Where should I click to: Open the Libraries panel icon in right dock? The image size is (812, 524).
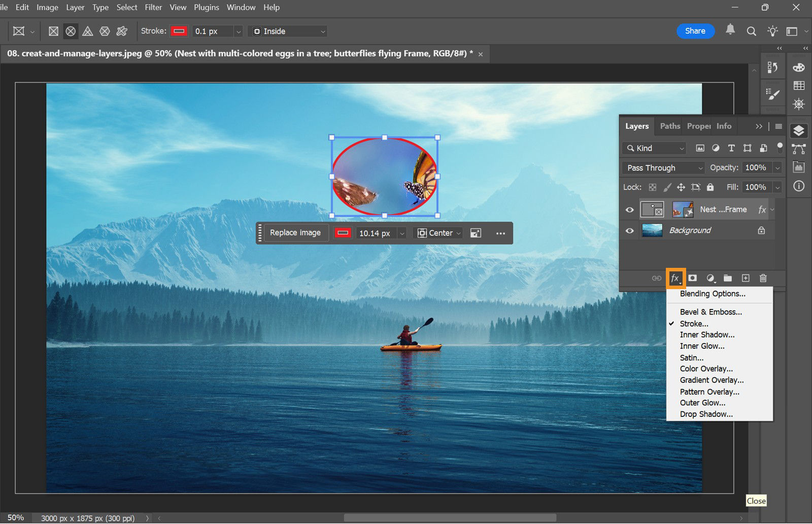(798, 167)
